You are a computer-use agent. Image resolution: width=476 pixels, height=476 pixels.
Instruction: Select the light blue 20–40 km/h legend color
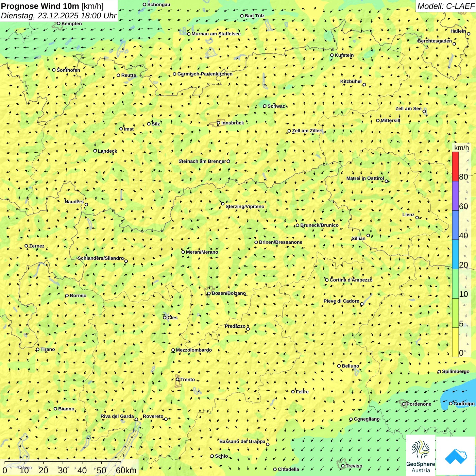point(455,255)
